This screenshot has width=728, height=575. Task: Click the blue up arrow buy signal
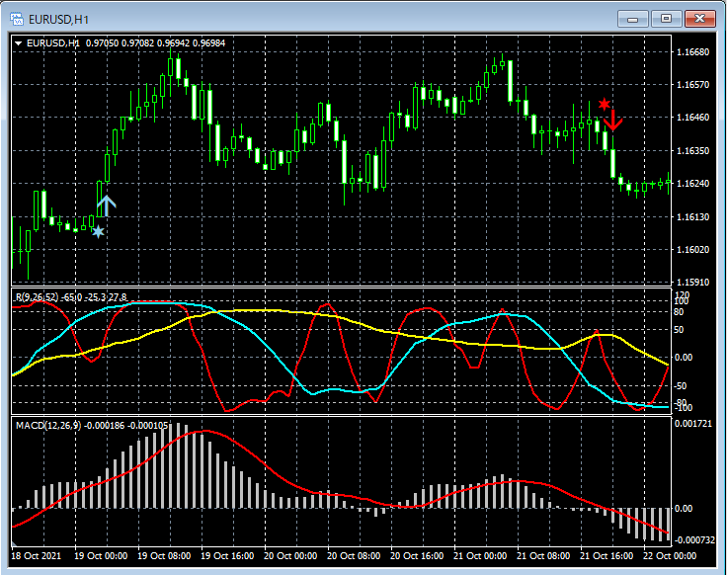pyautogui.click(x=107, y=205)
